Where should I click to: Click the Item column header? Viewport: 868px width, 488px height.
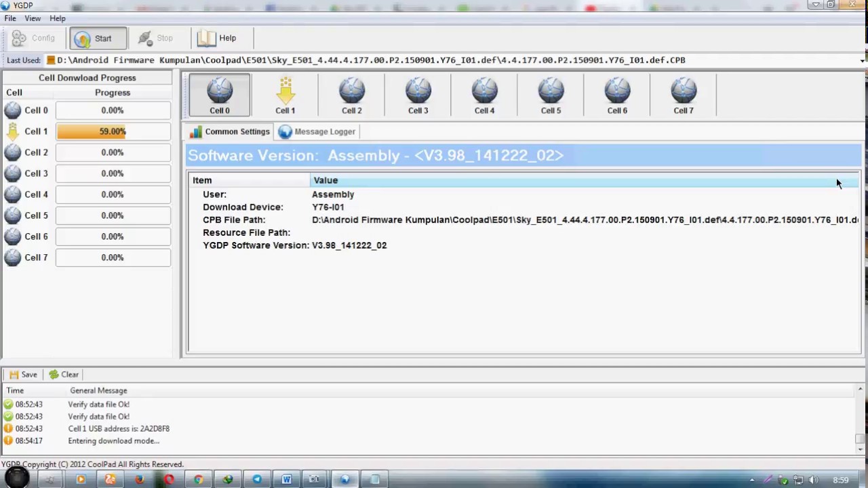[x=249, y=180]
